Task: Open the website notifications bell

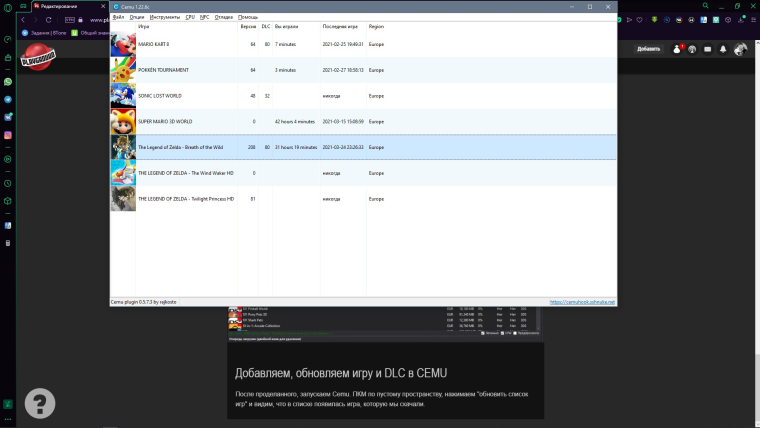Action: click(723, 49)
